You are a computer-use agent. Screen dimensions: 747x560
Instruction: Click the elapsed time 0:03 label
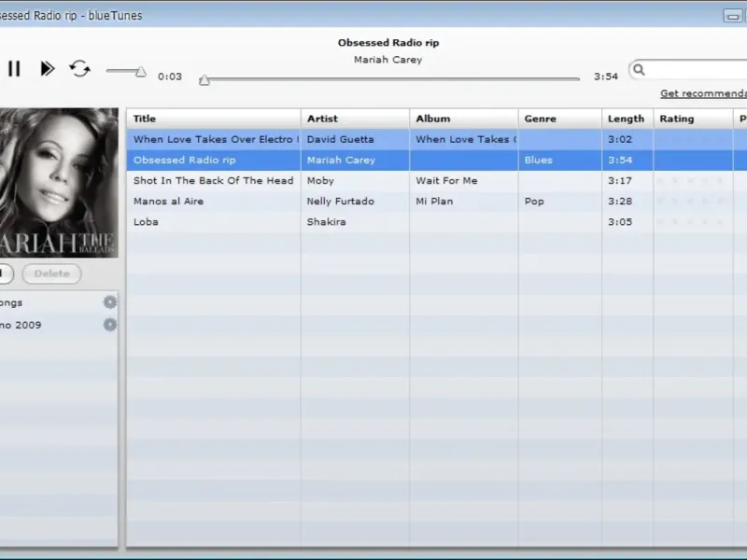(170, 77)
